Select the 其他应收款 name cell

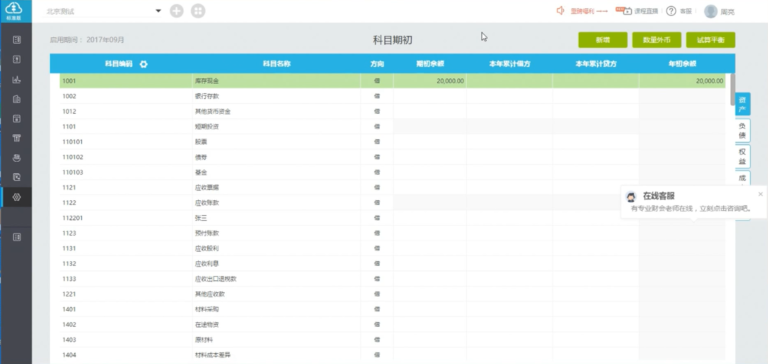(276, 294)
